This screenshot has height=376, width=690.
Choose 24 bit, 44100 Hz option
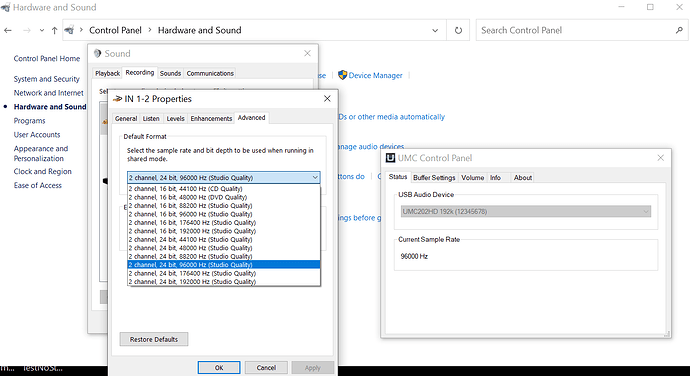click(x=224, y=240)
